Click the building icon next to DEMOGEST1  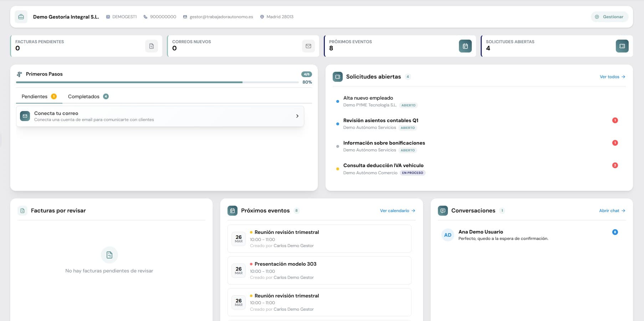[108, 17]
